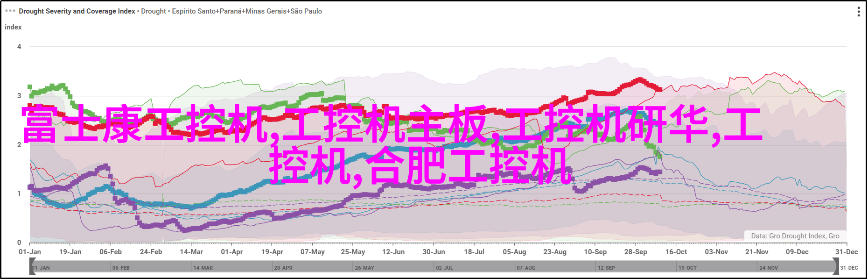Screen dimensions: 868x279
Task: Open the vertical three-dot chart menu
Action: point(859,12)
